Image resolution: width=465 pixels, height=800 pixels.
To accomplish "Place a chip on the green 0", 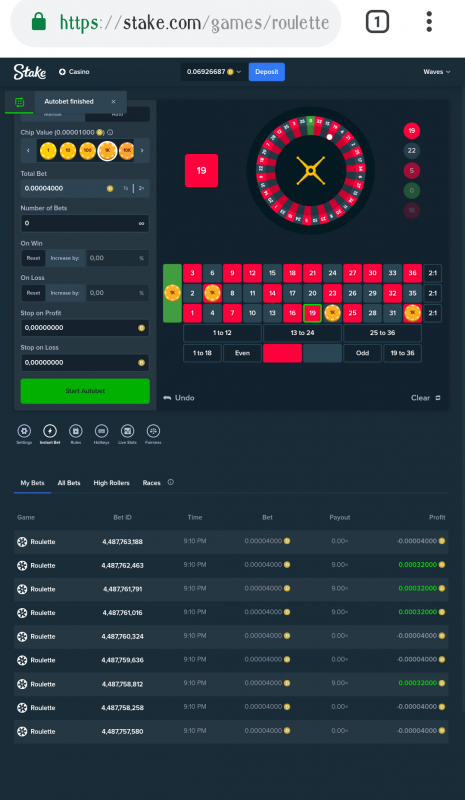I will 172,293.
